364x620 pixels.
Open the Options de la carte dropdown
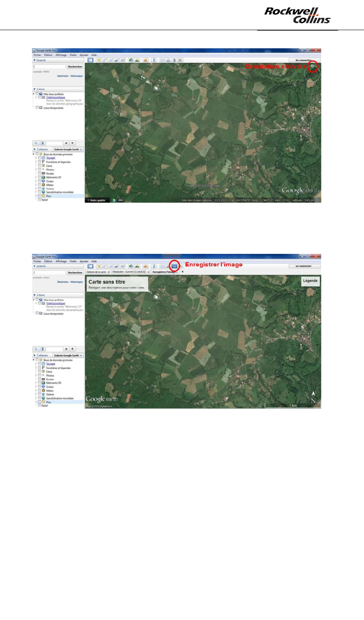98,272
